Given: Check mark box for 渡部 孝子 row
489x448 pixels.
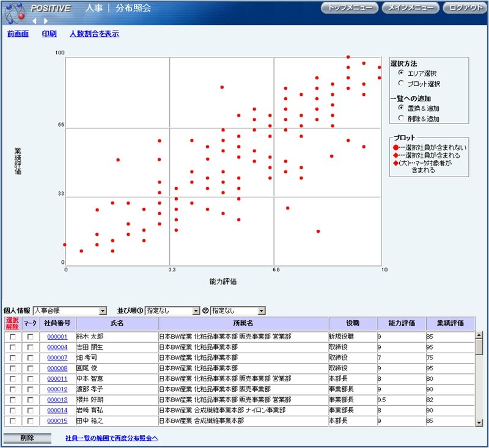Looking at the screenshot, I should [30, 390].
